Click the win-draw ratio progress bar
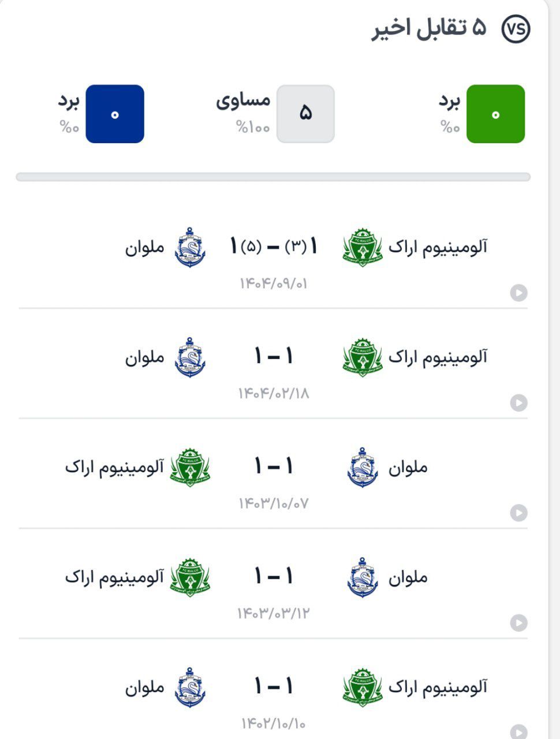Image resolution: width=560 pixels, height=739 pixels. 273,177
